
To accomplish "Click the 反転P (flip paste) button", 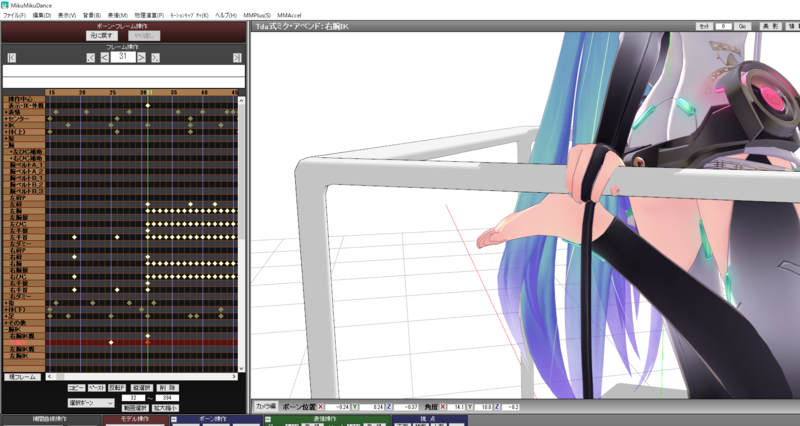I will tap(117, 388).
